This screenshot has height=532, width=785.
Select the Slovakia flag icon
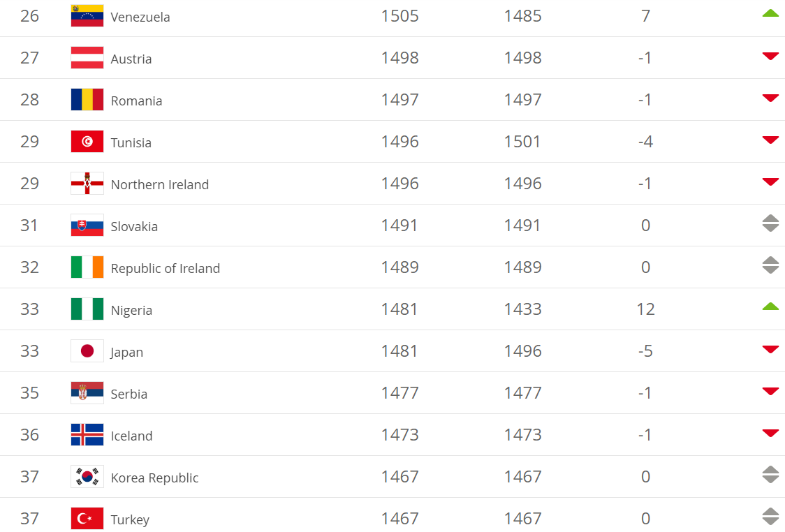87,226
